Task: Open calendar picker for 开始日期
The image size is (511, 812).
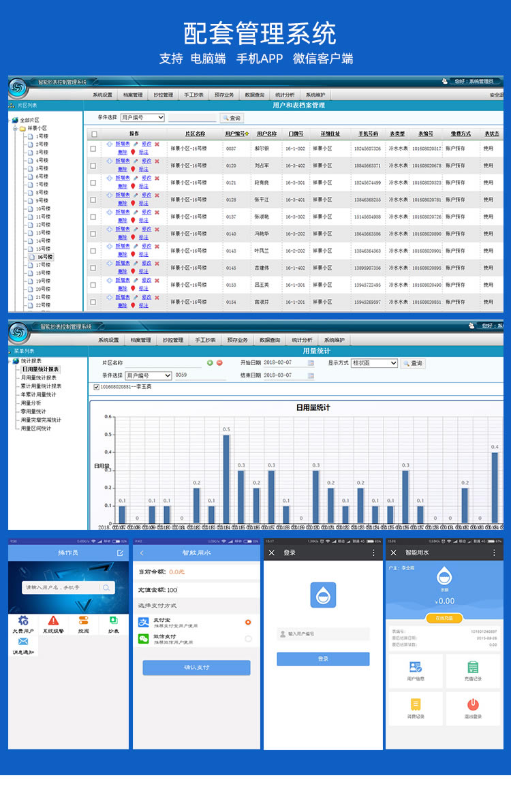Action: pyautogui.click(x=311, y=363)
